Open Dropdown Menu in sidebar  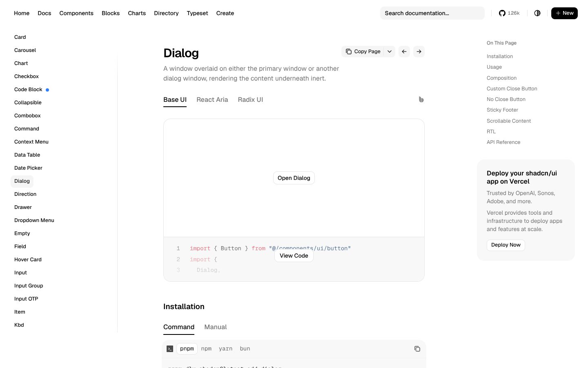pos(34,220)
